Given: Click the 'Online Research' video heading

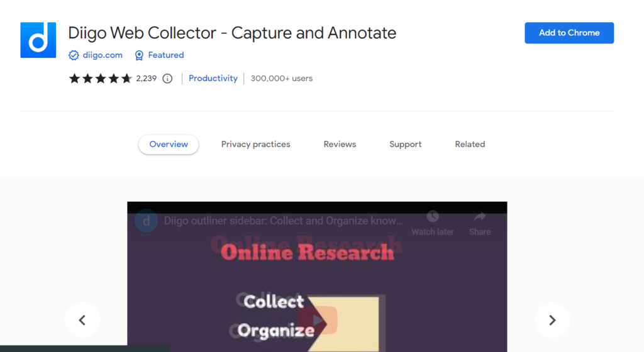Looking at the screenshot, I should point(307,252).
